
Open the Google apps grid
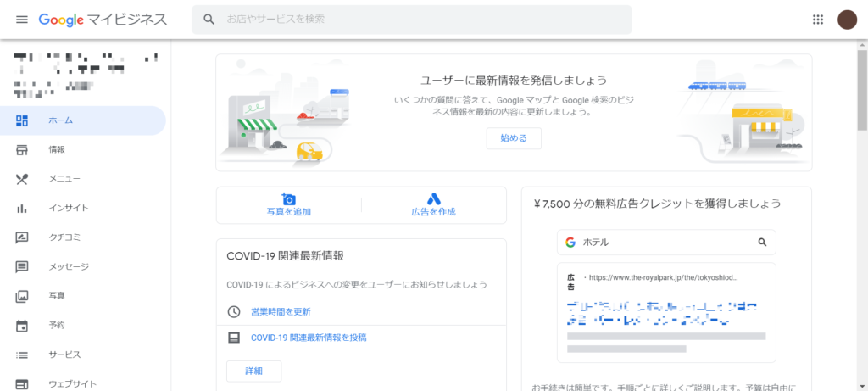coord(818,20)
